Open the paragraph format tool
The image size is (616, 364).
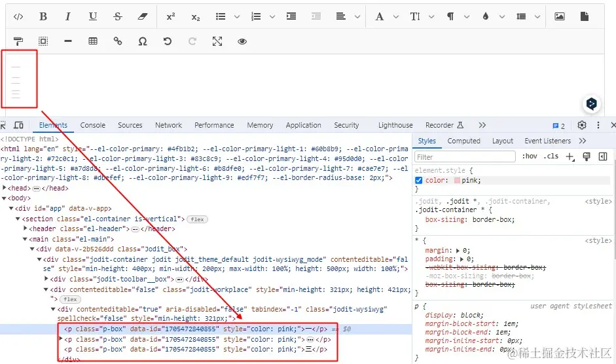point(450,16)
